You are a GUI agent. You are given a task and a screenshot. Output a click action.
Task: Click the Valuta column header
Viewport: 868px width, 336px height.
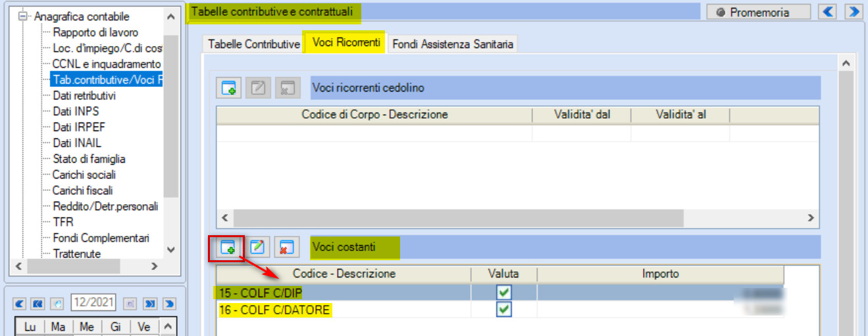click(x=504, y=273)
